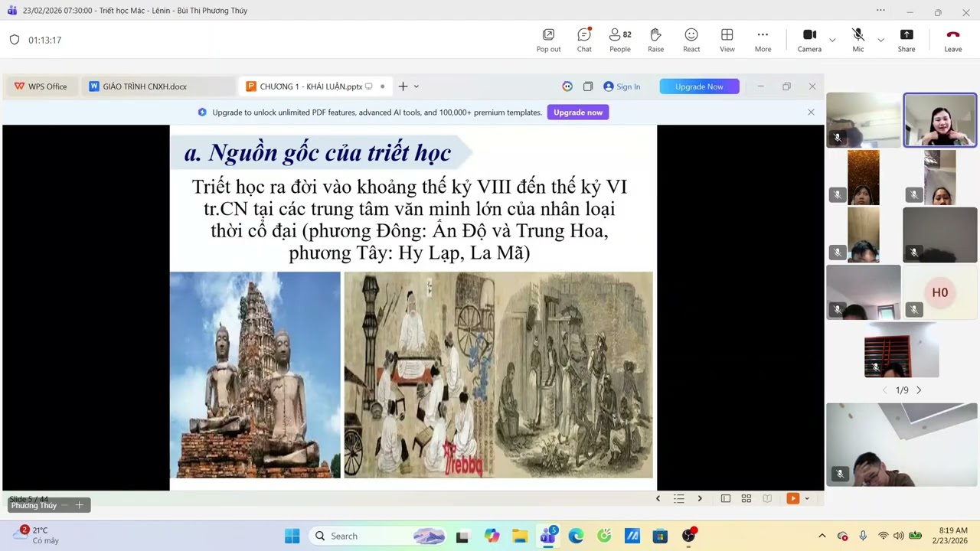980x551 pixels.
Task: Switch to slide sorter grid view
Action: (746, 498)
